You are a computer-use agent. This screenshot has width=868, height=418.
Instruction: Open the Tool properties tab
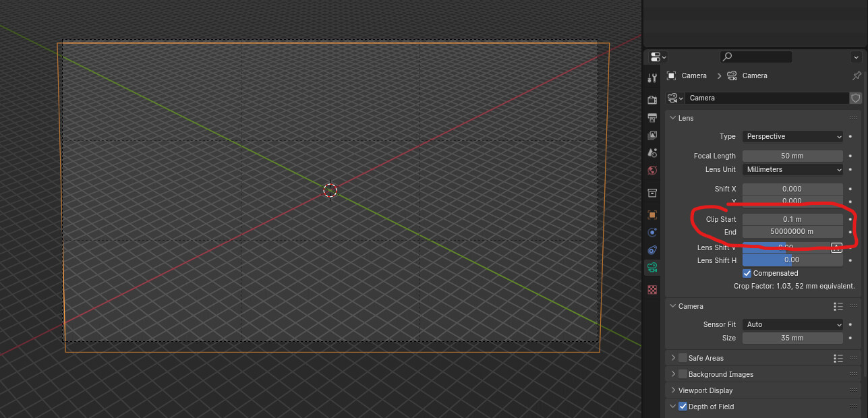(652, 79)
